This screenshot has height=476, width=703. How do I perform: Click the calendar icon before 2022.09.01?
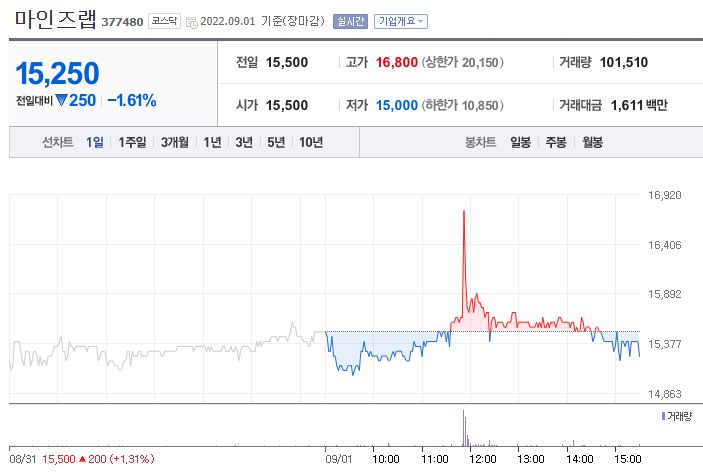(191, 22)
